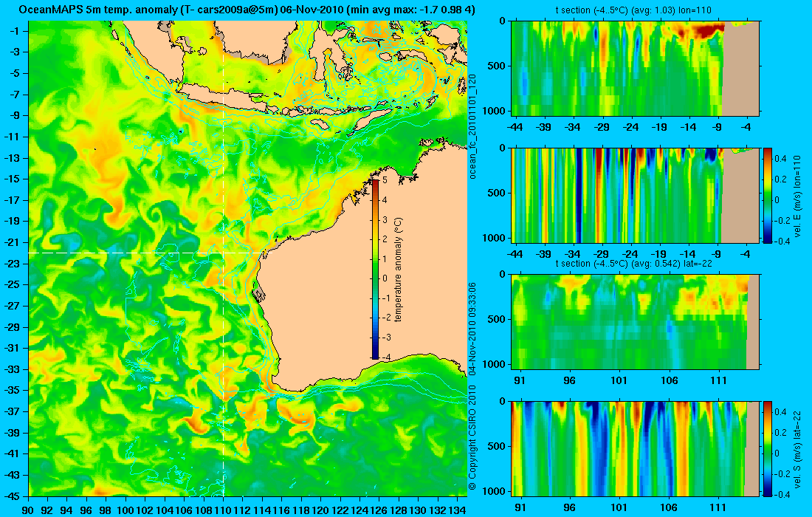This screenshot has width=812, height=517.
Task: Click longitude tick '122' on main map axis
Action: [x=340, y=510]
